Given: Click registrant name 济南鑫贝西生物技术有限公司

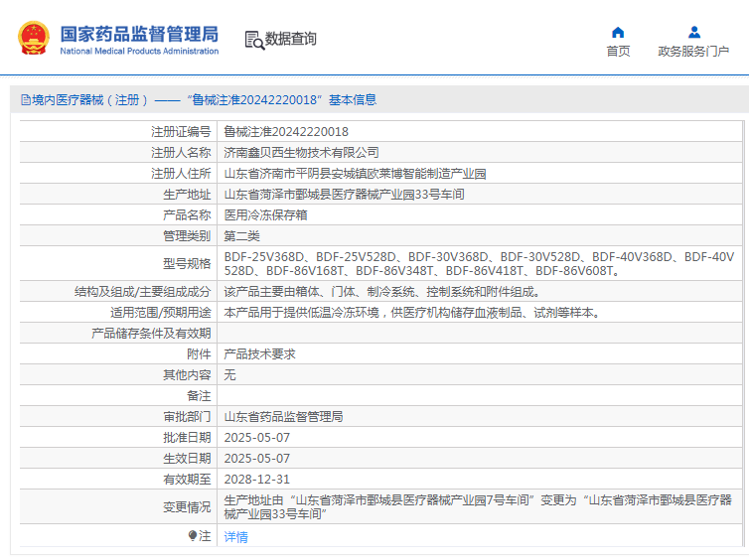Looking at the screenshot, I should click(x=301, y=153).
